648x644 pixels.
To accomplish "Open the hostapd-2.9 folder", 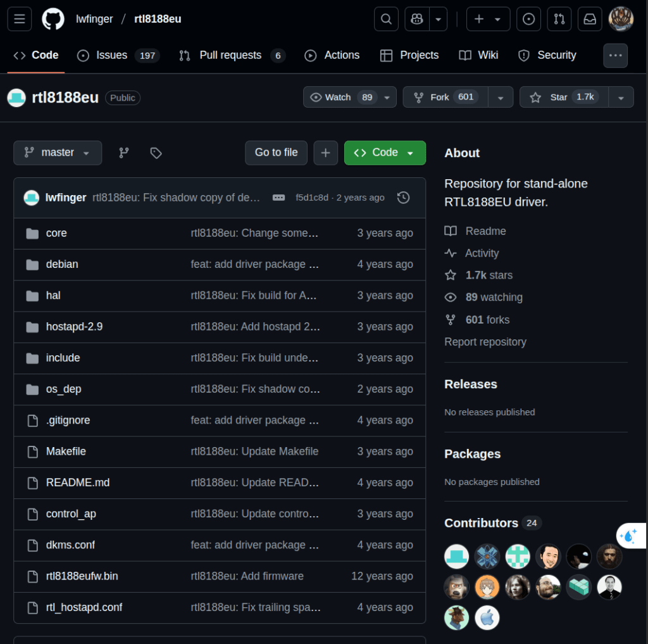I will 74,327.
